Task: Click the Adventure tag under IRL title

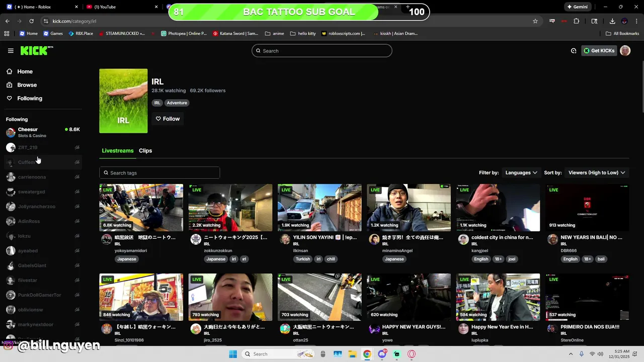Action: point(177,103)
